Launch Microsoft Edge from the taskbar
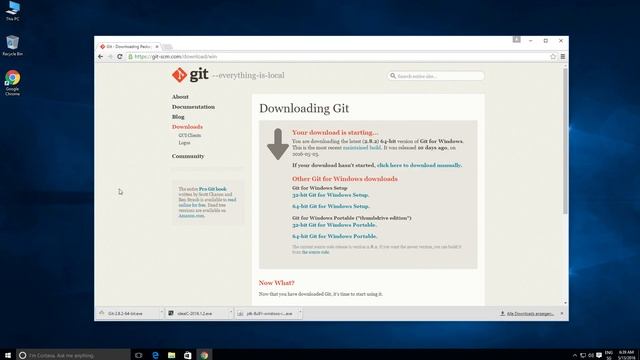Image resolution: width=640 pixels, height=360 pixels. point(155,355)
